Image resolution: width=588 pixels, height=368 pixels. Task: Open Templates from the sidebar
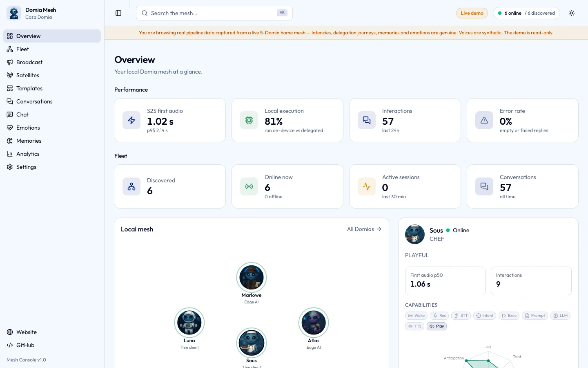click(52, 88)
